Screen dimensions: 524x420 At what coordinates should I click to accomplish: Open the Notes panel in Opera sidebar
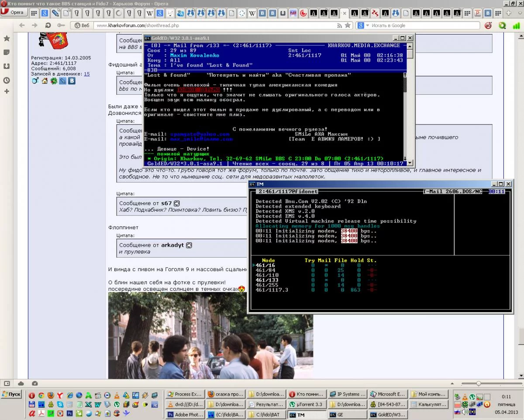(x=7, y=52)
